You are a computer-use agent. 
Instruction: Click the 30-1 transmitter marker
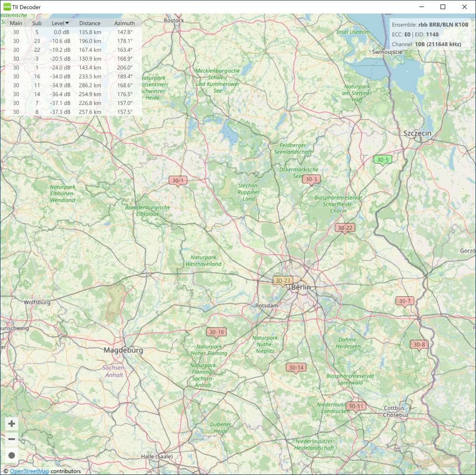[x=179, y=180]
